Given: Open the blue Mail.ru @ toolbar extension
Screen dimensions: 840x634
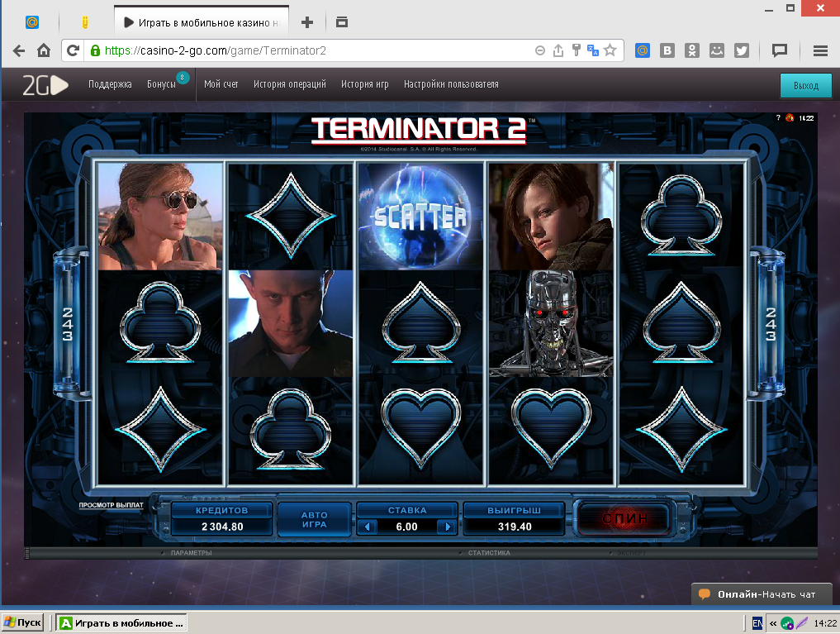Looking at the screenshot, I should coord(643,50).
